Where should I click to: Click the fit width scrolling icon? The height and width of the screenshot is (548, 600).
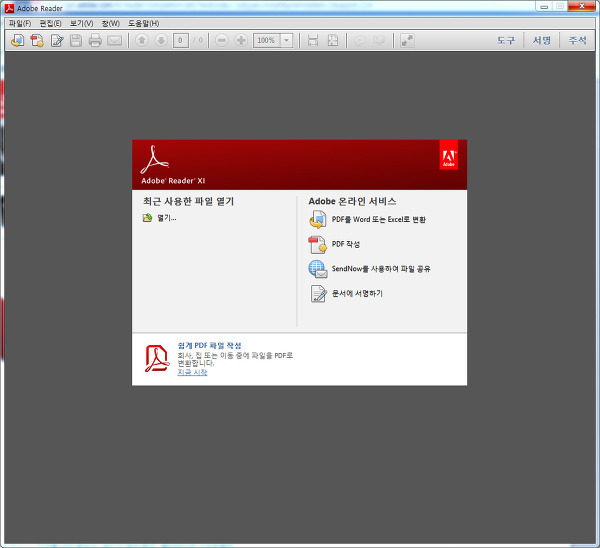tap(313, 40)
